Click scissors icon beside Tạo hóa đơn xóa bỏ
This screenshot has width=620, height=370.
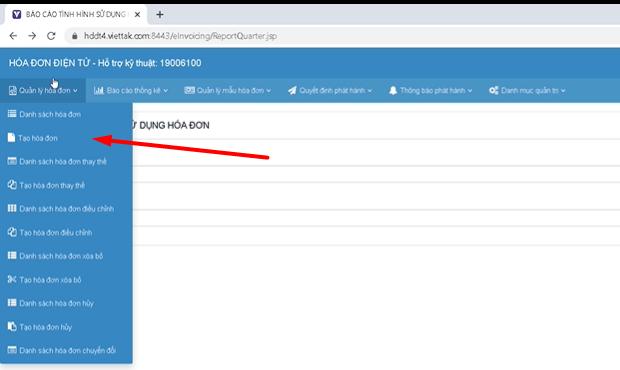pyautogui.click(x=12, y=279)
